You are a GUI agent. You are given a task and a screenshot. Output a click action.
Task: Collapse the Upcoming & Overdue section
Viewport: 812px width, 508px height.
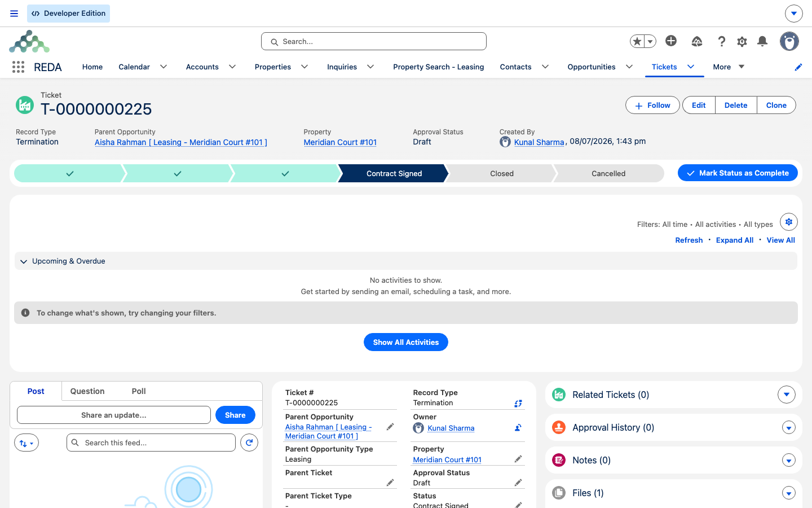[24, 261]
